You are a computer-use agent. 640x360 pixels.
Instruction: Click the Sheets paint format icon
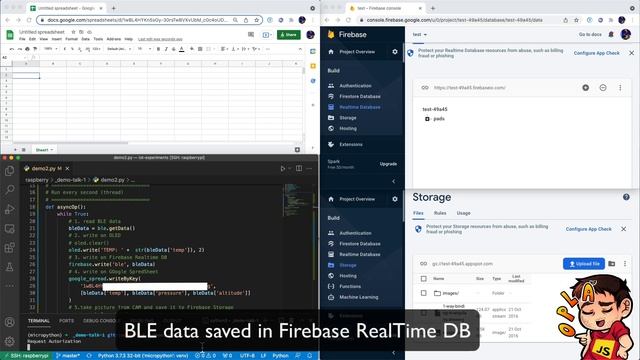tap(35, 49)
